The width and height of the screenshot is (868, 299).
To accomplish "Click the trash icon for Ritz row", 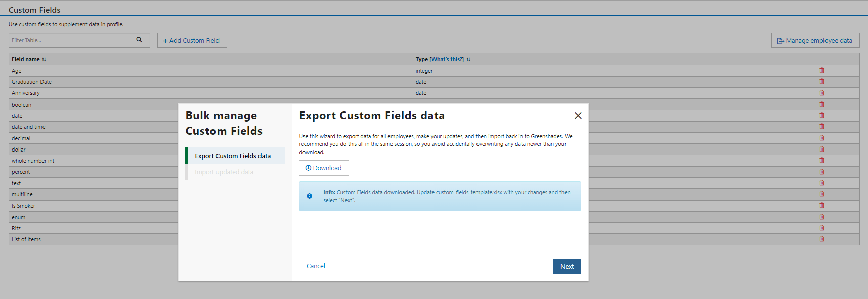I will click(822, 228).
